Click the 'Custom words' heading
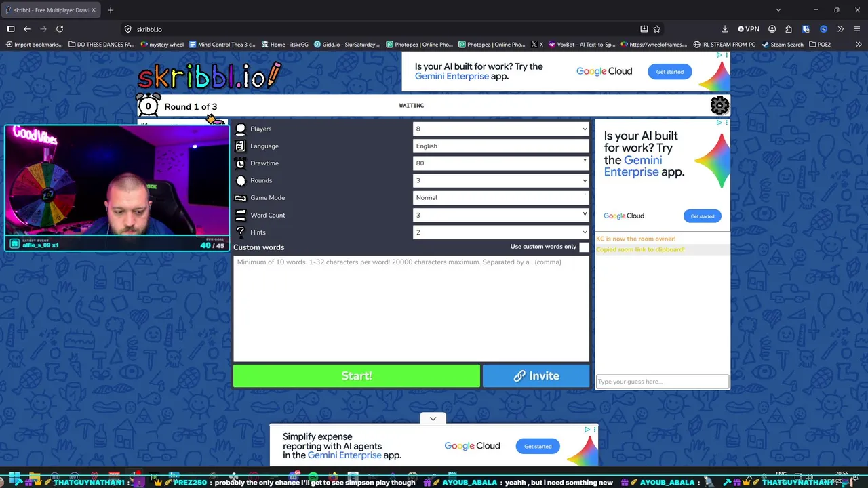 click(x=258, y=247)
